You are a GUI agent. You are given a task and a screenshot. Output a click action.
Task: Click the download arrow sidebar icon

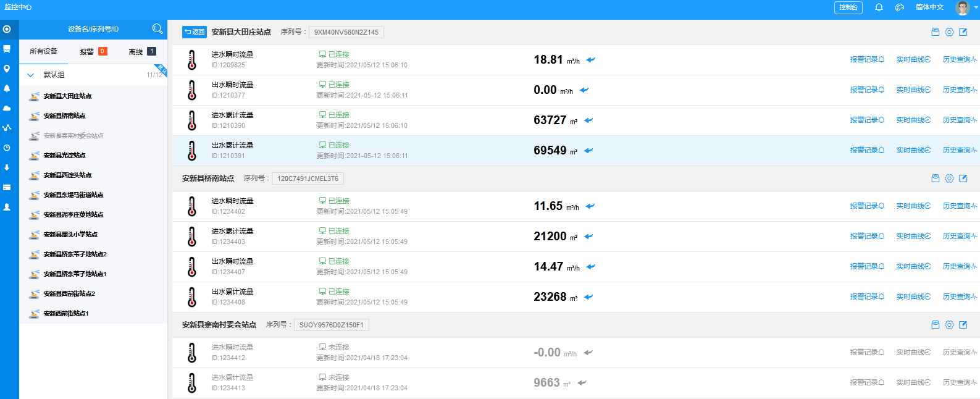point(7,167)
